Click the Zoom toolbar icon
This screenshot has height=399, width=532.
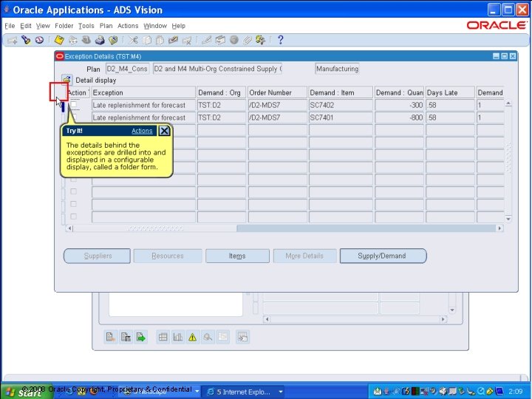pyautogui.click(x=220, y=41)
